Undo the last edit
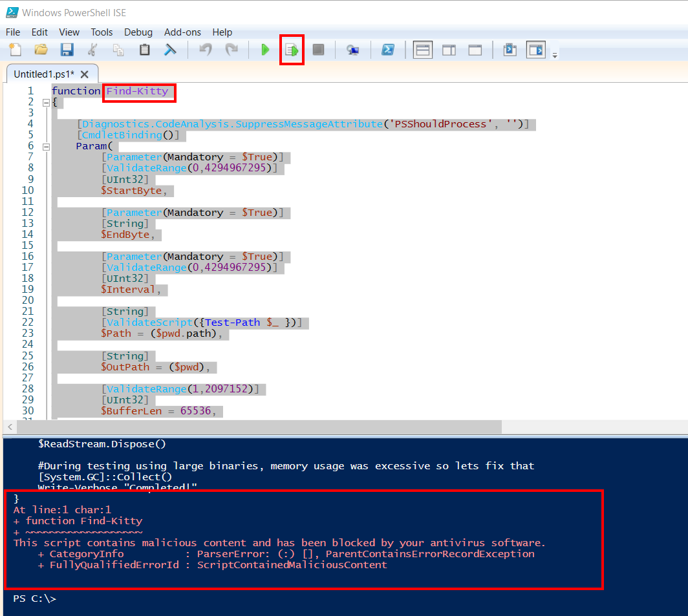The image size is (688, 616). point(206,50)
